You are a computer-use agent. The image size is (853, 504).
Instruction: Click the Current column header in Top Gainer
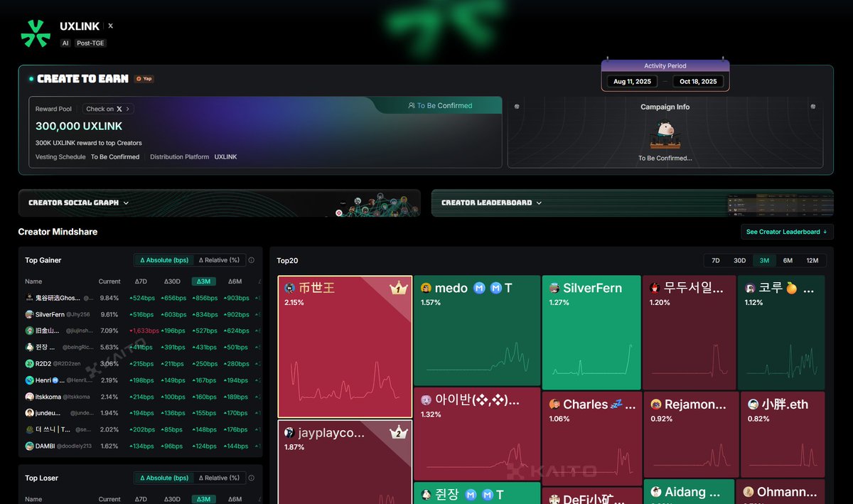pyautogui.click(x=109, y=282)
